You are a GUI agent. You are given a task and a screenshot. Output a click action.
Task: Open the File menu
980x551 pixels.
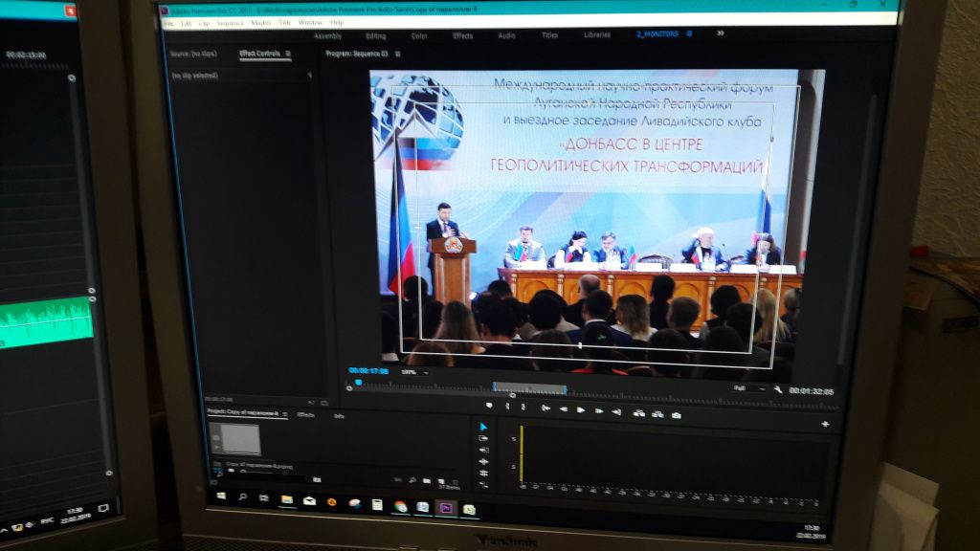coord(168,24)
